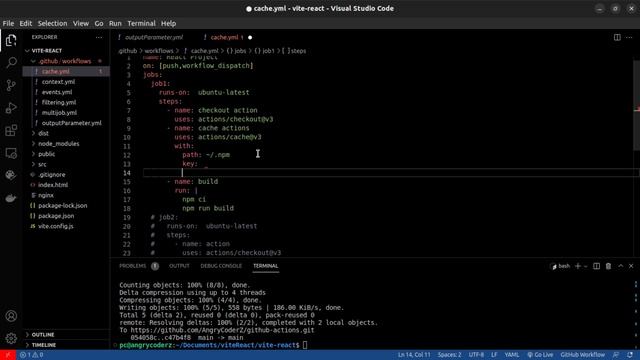Open the Manage gear icon
640x360 pixels.
point(11,338)
